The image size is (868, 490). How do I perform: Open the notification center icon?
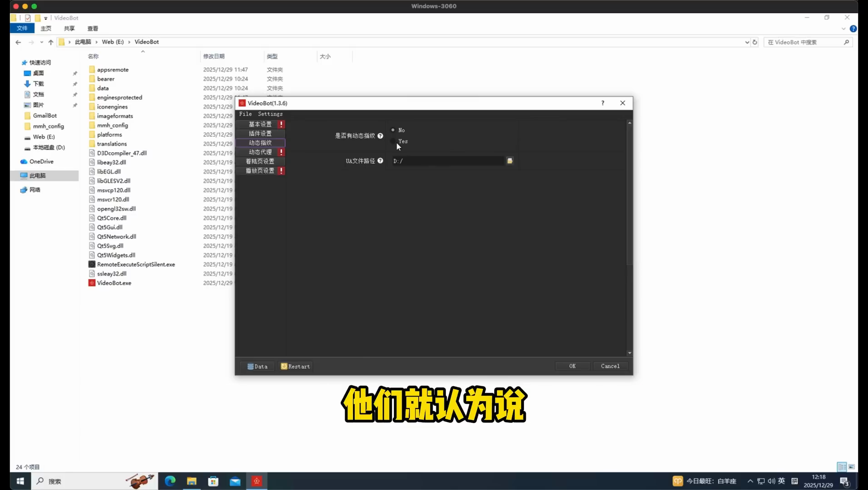click(x=844, y=481)
